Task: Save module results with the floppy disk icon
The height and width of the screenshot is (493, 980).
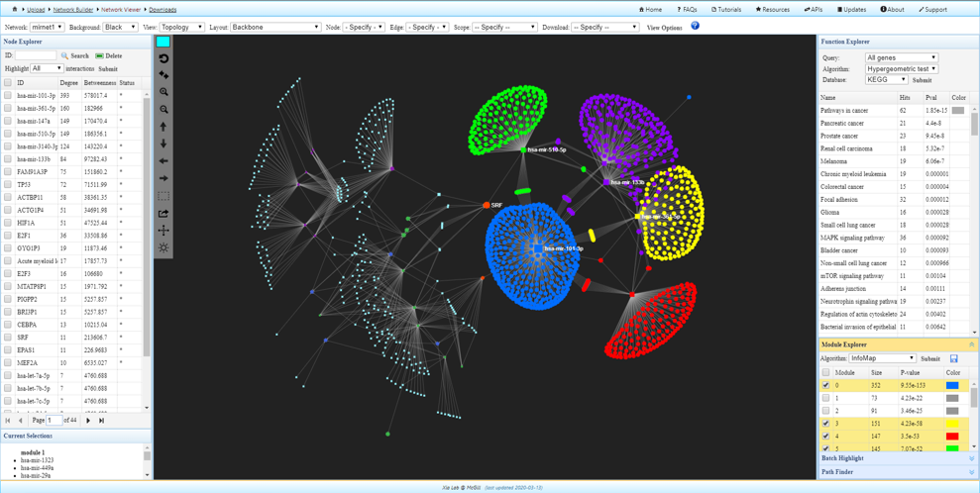Action: click(x=953, y=358)
